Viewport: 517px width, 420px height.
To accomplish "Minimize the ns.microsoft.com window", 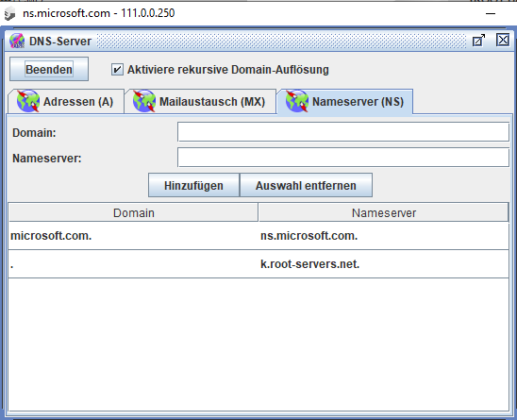I will click(491, 13).
